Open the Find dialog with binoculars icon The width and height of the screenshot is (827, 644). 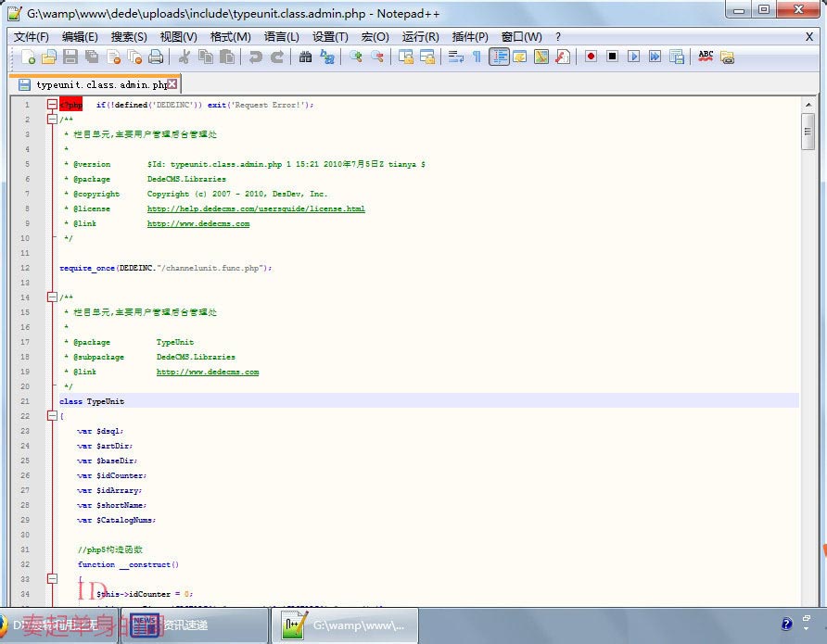[305, 57]
